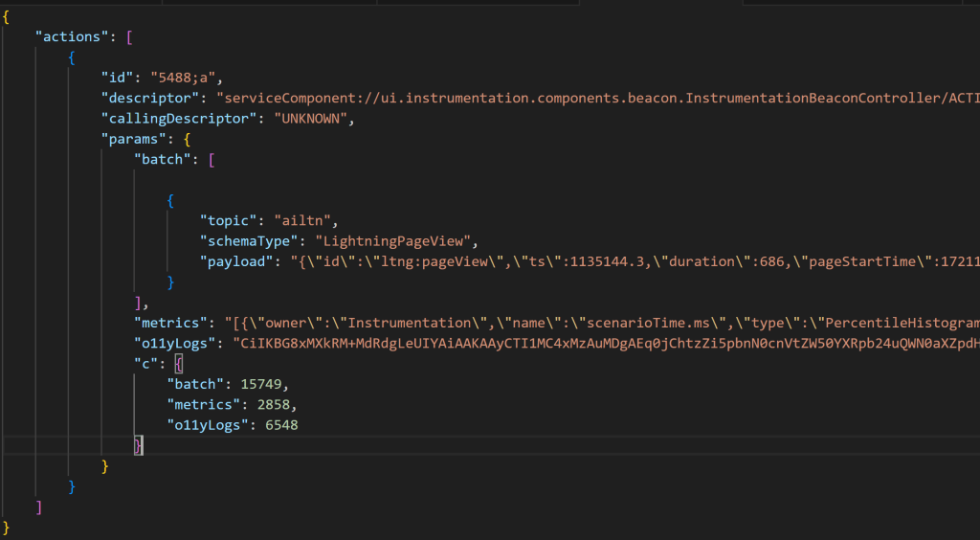Select the "ailtn" topic value
The image size is (980, 540).
(302, 220)
